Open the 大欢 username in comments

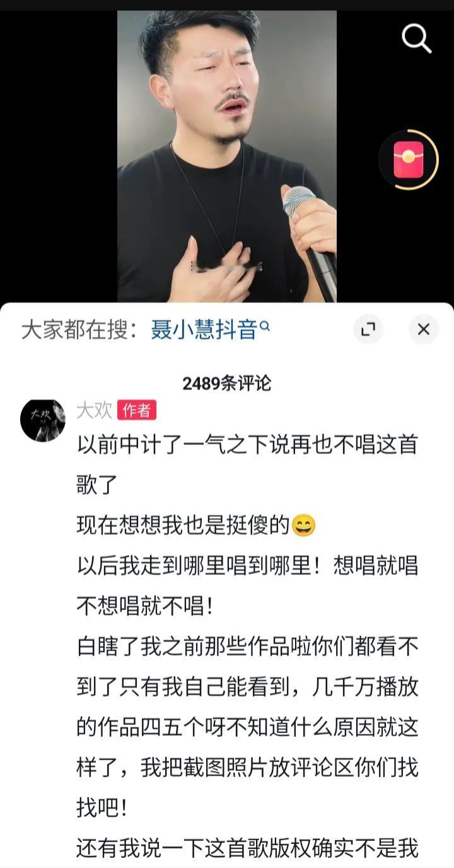coord(94,410)
